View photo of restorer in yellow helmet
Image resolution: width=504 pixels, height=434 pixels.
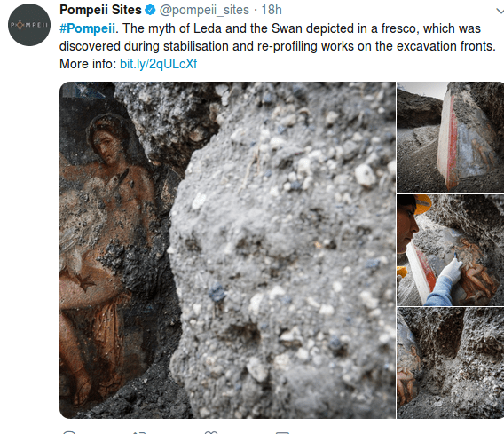451,250
